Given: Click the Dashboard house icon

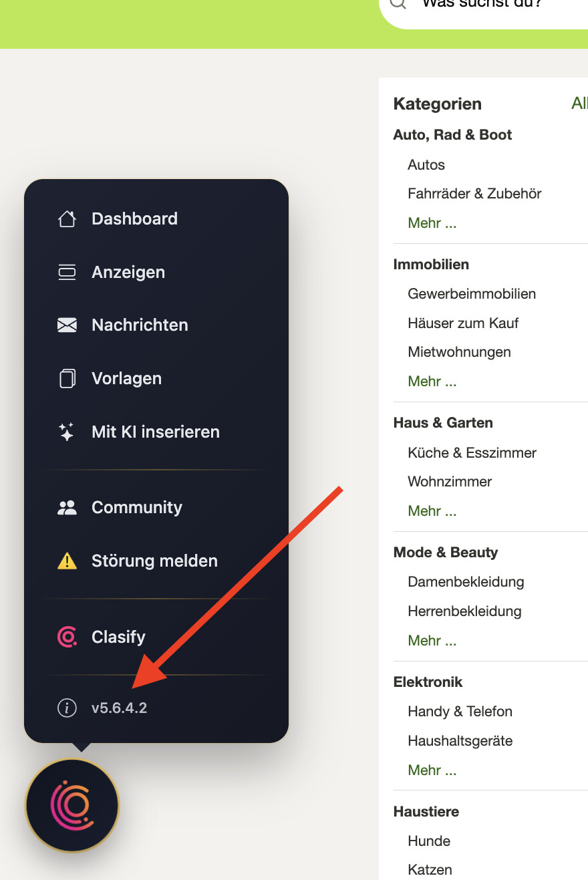Looking at the screenshot, I should [67, 219].
